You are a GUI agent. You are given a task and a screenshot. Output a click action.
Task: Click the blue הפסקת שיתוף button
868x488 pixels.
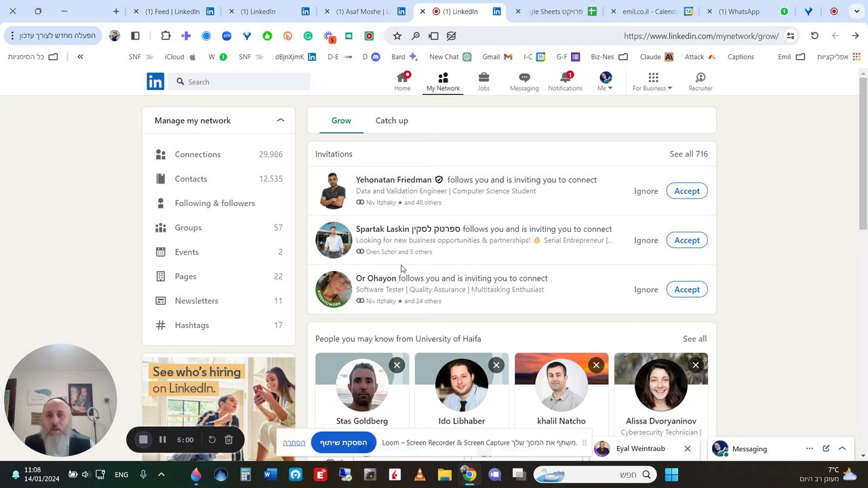pyautogui.click(x=343, y=443)
